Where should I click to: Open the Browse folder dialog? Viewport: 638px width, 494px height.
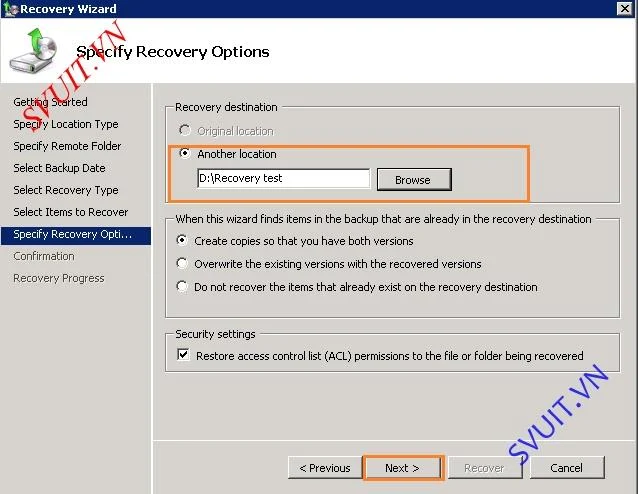[x=414, y=179]
